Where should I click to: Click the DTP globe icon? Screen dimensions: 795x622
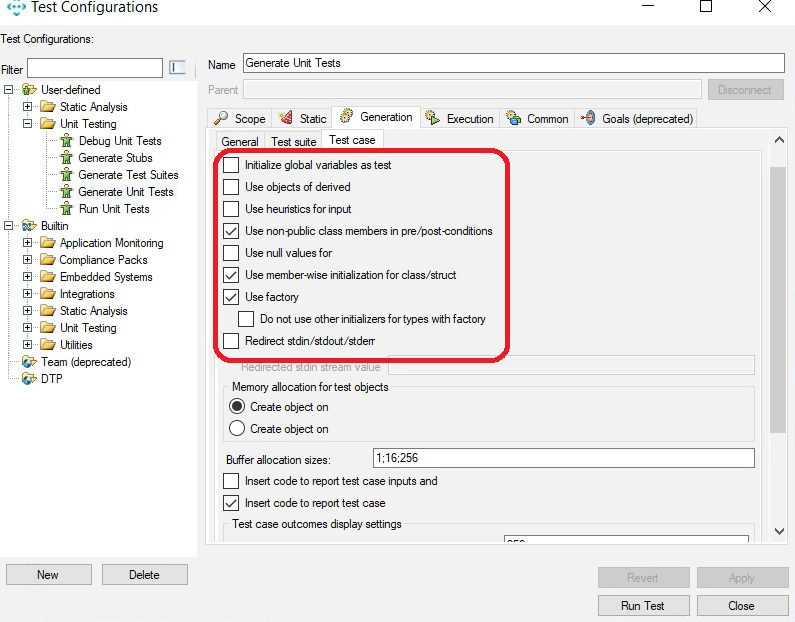(29, 379)
